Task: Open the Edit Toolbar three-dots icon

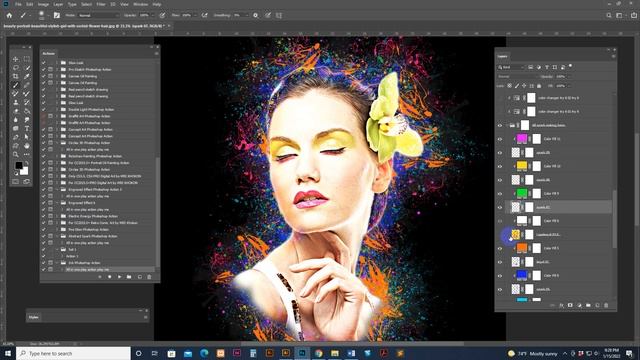Action: [x=27, y=154]
